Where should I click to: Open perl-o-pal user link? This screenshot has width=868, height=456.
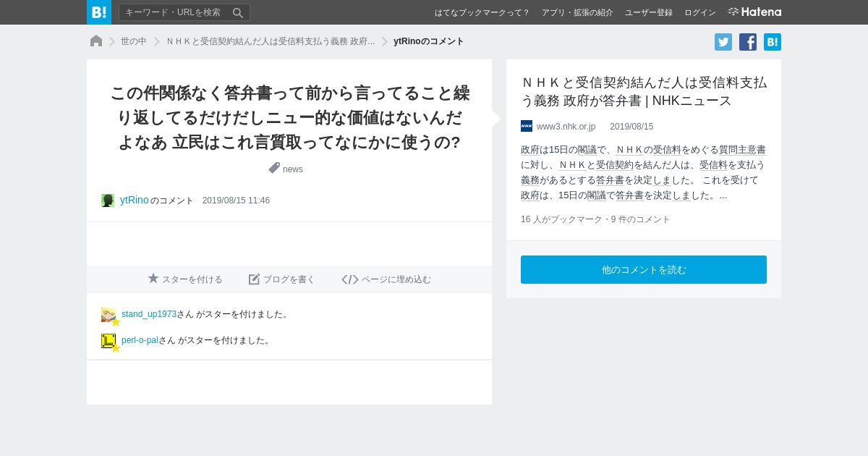tap(140, 340)
